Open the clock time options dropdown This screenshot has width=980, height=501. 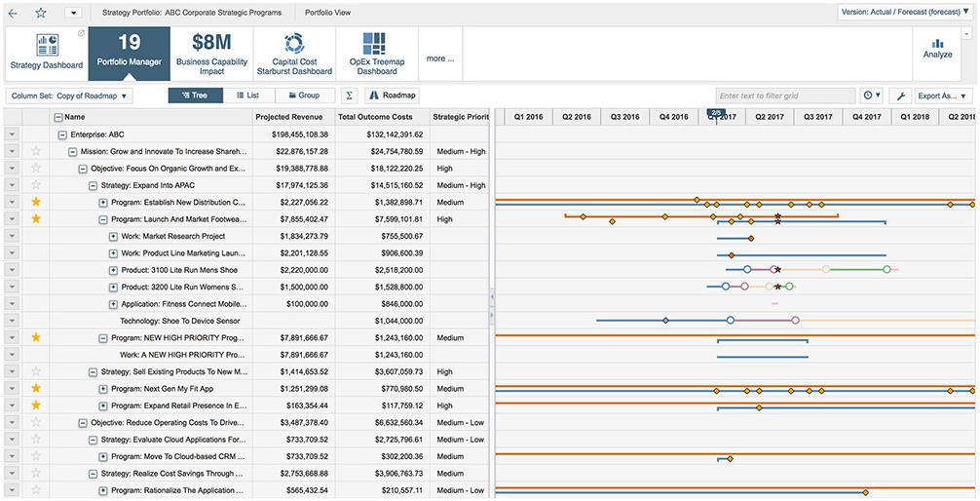tap(871, 96)
